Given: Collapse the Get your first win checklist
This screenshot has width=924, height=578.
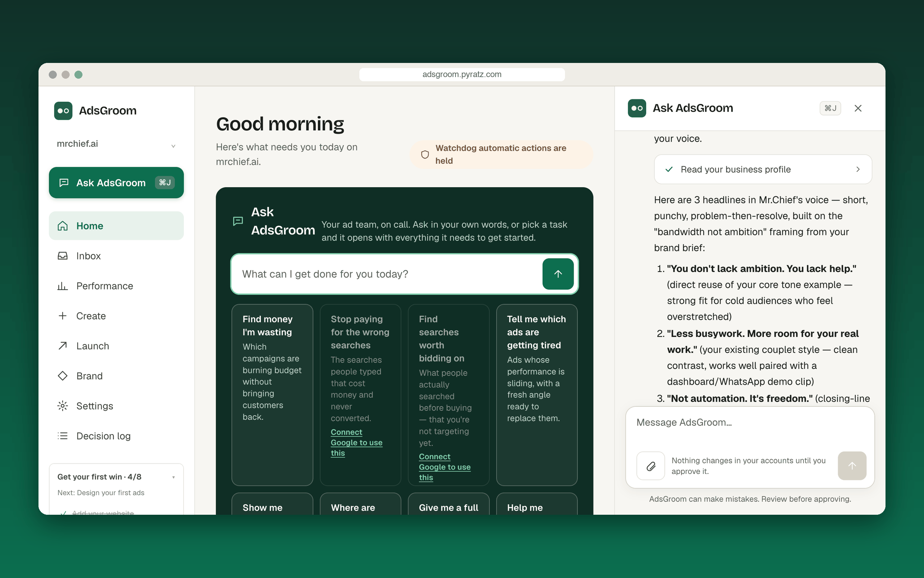Looking at the screenshot, I should [x=173, y=477].
